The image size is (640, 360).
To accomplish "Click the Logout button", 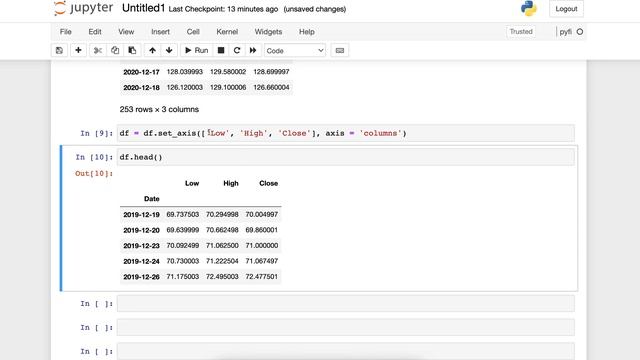I will pos(566,9).
